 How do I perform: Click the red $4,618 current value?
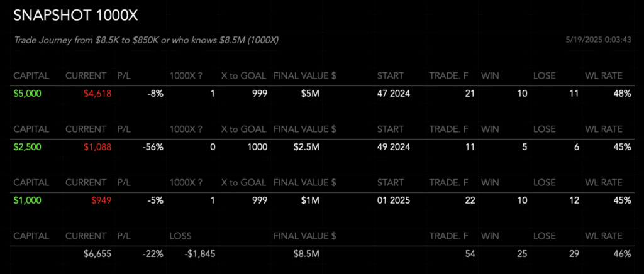click(x=97, y=94)
